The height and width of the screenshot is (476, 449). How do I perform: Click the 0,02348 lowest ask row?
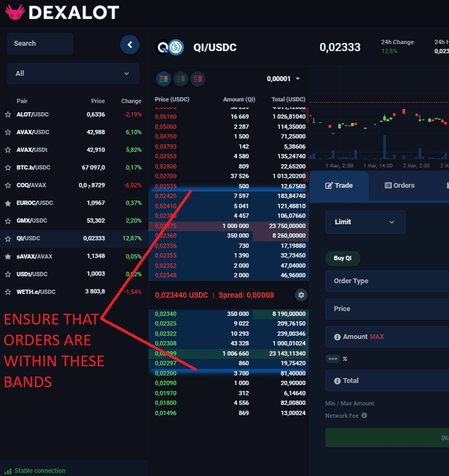coord(229,275)
